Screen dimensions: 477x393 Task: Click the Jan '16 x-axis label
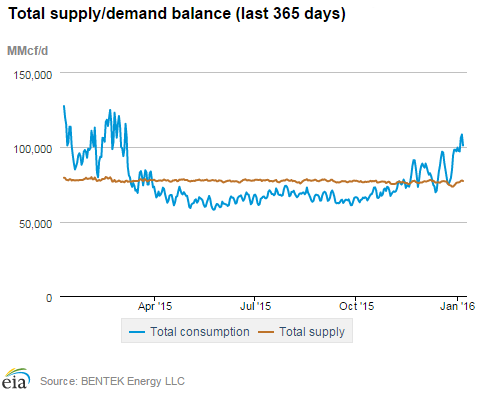[457, 306]
